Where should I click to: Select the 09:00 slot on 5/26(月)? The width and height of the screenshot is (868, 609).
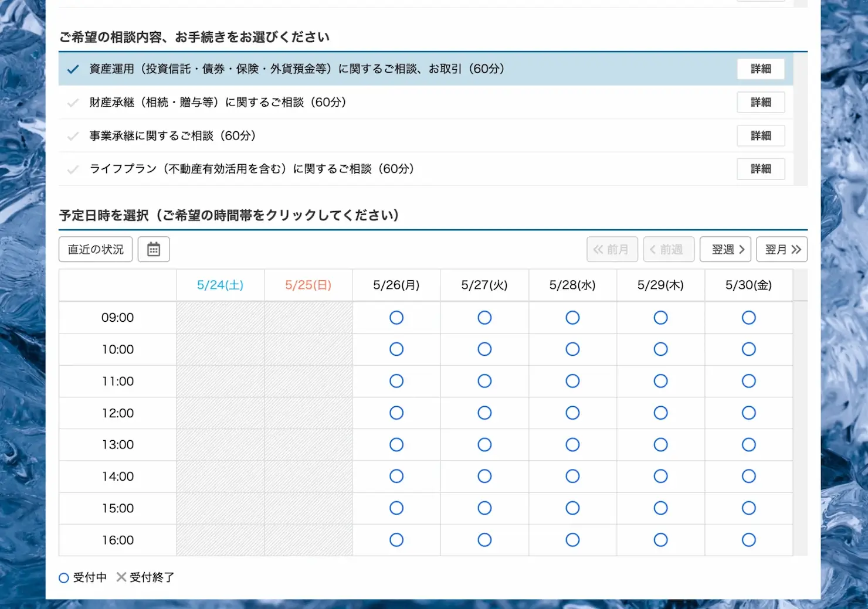[396, 318]
